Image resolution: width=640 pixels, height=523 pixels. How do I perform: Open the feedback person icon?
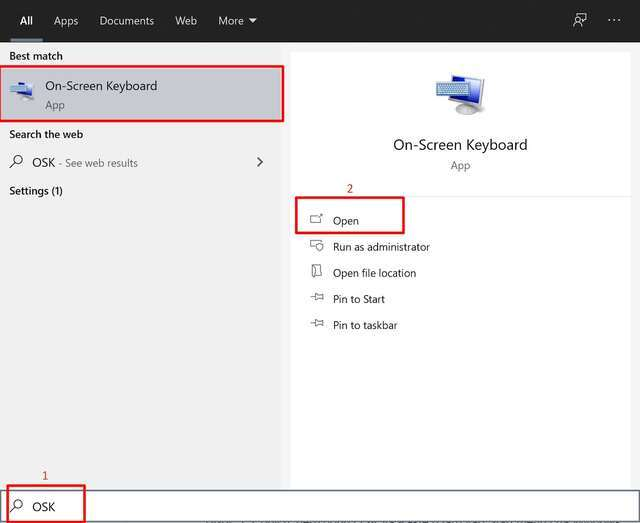click(580, 20)
